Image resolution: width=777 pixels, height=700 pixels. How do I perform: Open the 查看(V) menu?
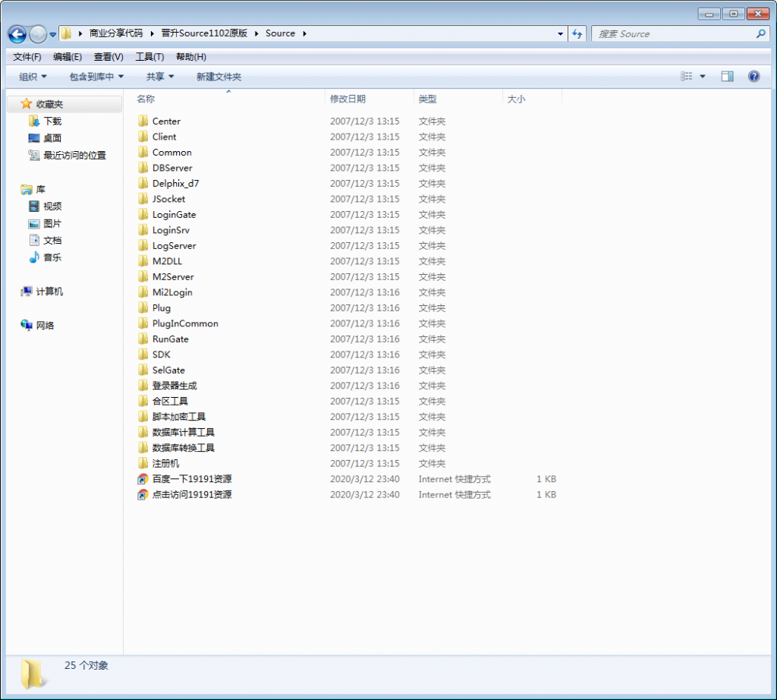[108, 57]
